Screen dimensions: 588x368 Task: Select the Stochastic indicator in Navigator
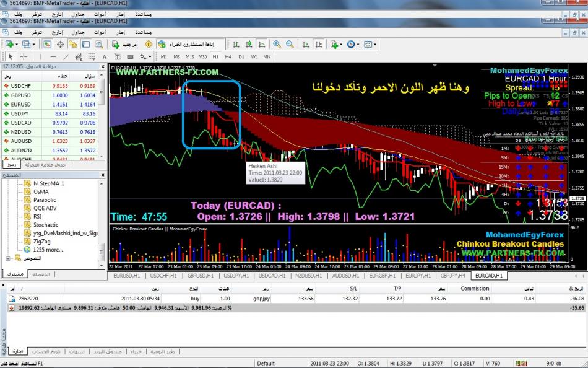tap(46, 225)
